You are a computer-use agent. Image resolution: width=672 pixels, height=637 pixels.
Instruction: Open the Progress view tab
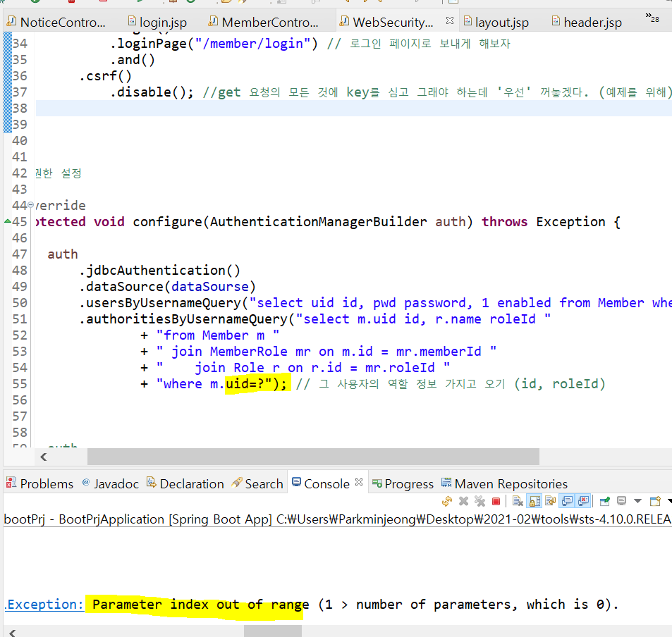point(409,483)
